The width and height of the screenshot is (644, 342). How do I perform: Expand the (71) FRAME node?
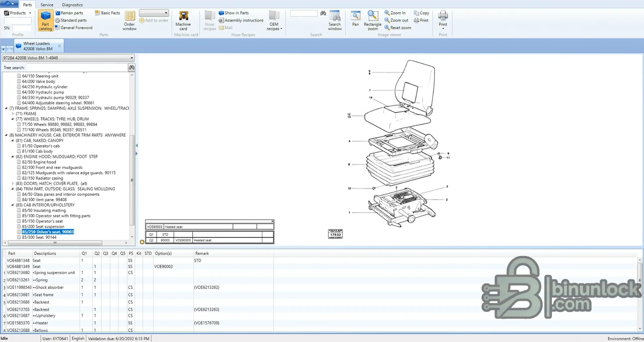[x=13, y=114]
